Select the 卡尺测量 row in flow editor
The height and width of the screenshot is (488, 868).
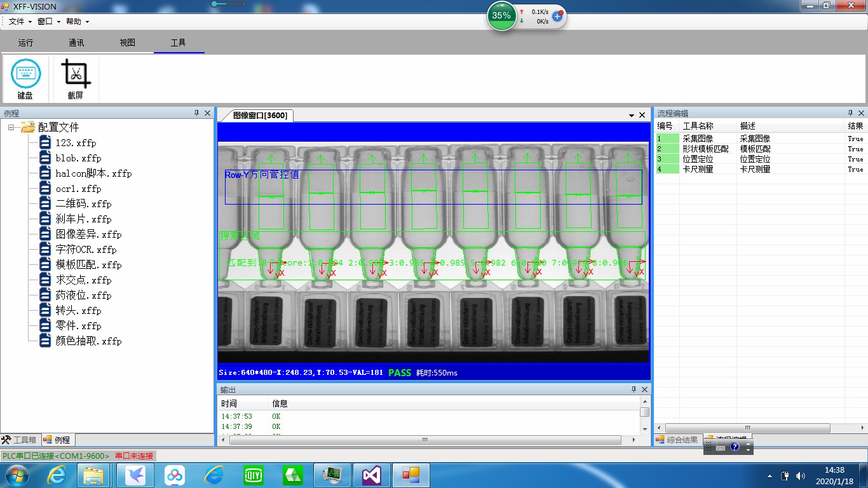(x=698, y=169)
